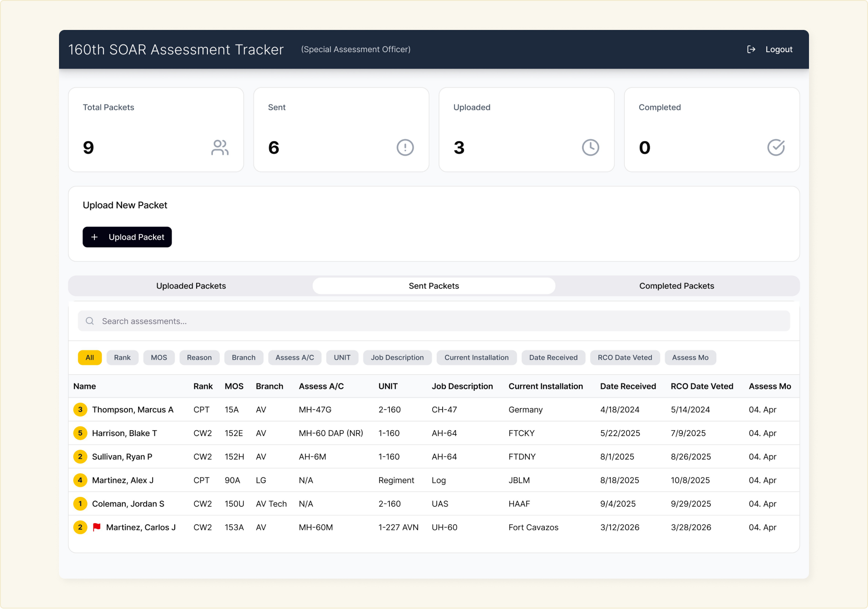Click the yellow badge 5 beside Harrison, Blake T
The image size is (868, 609).
(80, 433)
